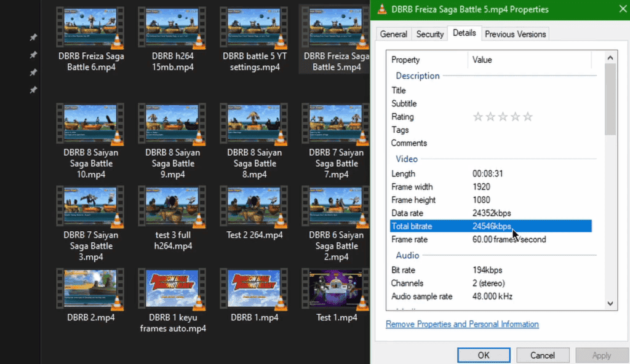Select the Length row showing 00:08:31

[x=490, y=173]
